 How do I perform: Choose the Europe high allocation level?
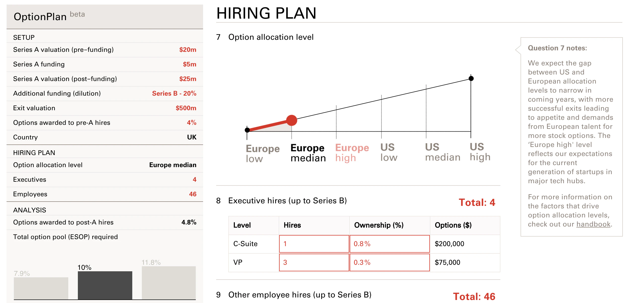352,152
